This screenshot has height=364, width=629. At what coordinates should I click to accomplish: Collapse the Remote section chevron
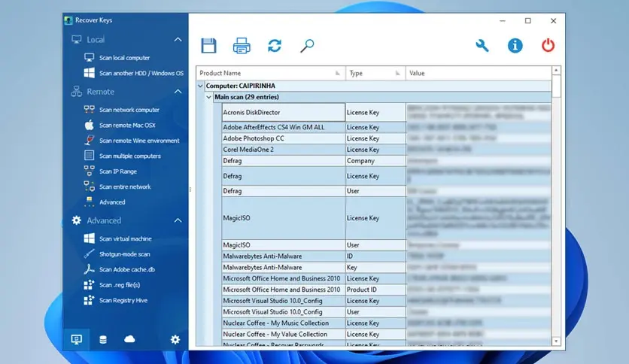coord(178,92)
